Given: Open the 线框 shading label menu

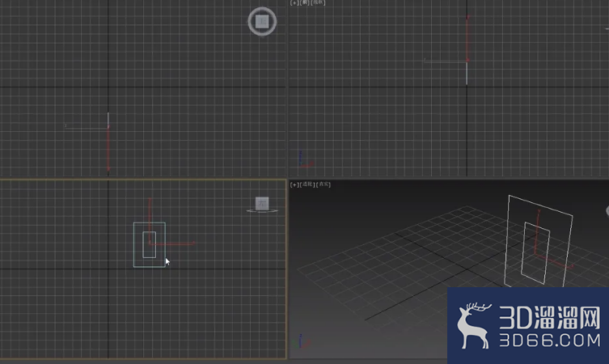Looking at the screenshot, I should 318,2.
